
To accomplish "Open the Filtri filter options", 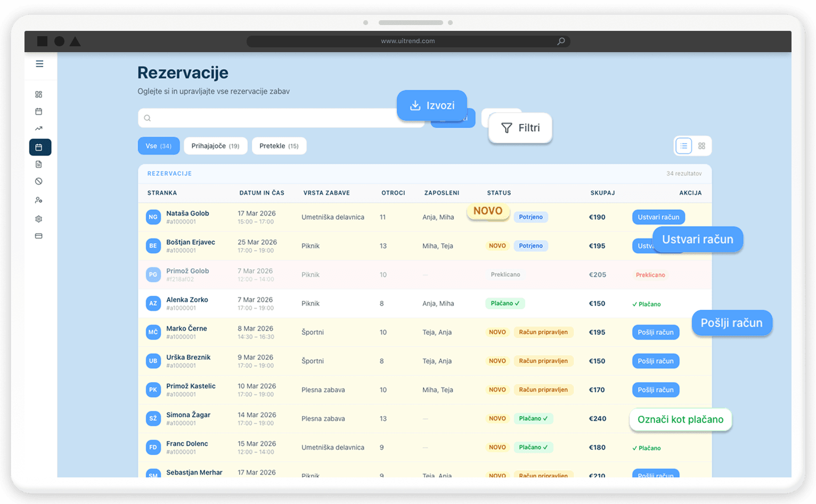I will 520,128.
